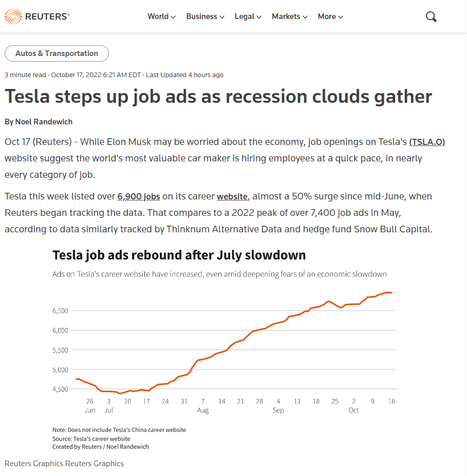
Task: Expand the Business dropdown menu
Action: (205, 16)
